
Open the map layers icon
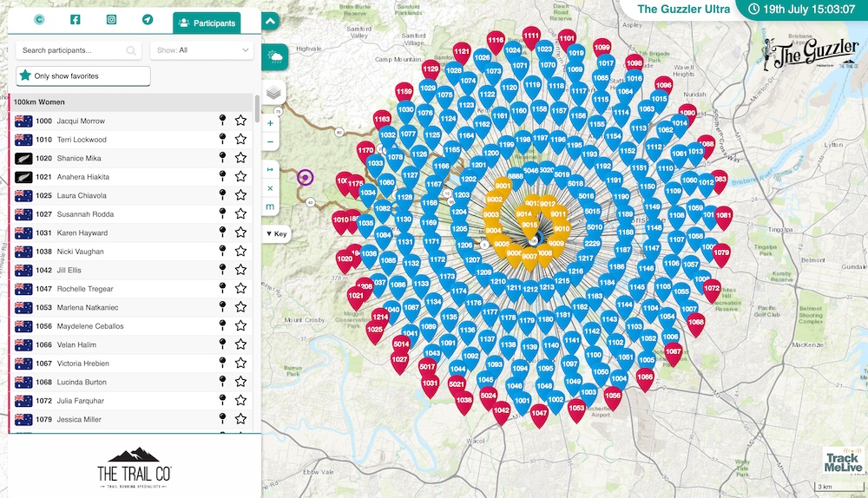click(x=273, y=92)
